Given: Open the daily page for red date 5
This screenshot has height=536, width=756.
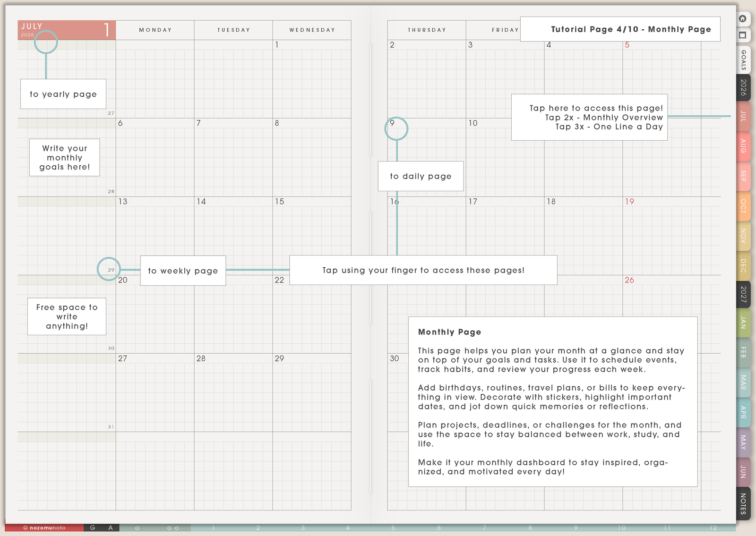Looking at the screenshot, I should [x=627, y=45].
